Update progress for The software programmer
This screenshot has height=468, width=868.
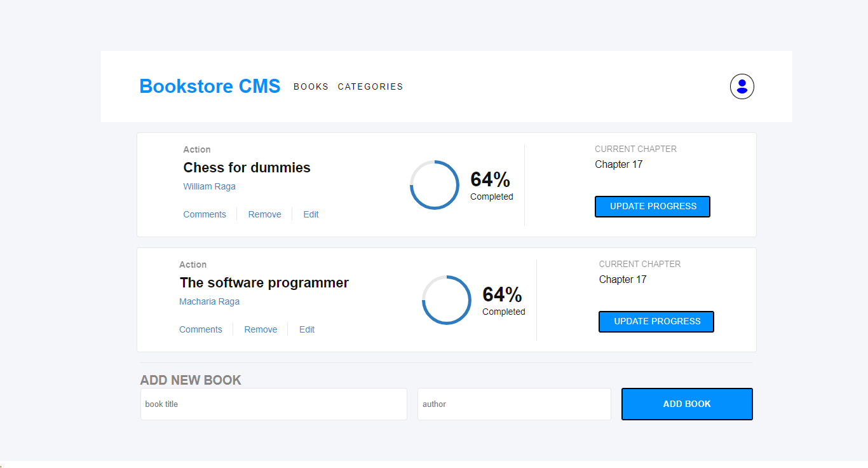pos(656,322)
